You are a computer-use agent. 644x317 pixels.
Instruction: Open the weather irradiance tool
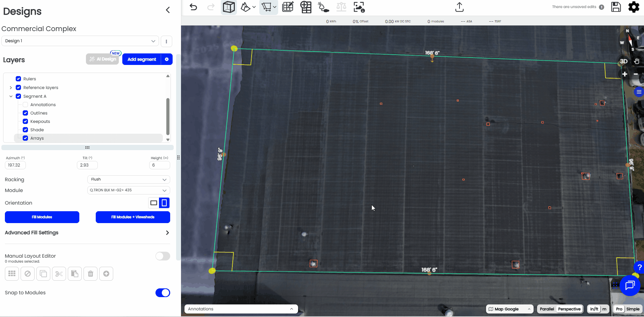(322, 7)
